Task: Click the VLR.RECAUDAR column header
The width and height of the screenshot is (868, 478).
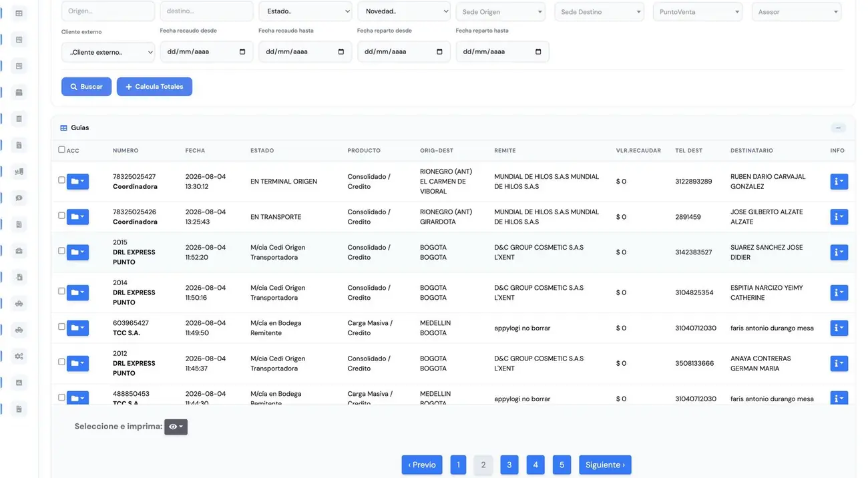Action: (638, 151)
